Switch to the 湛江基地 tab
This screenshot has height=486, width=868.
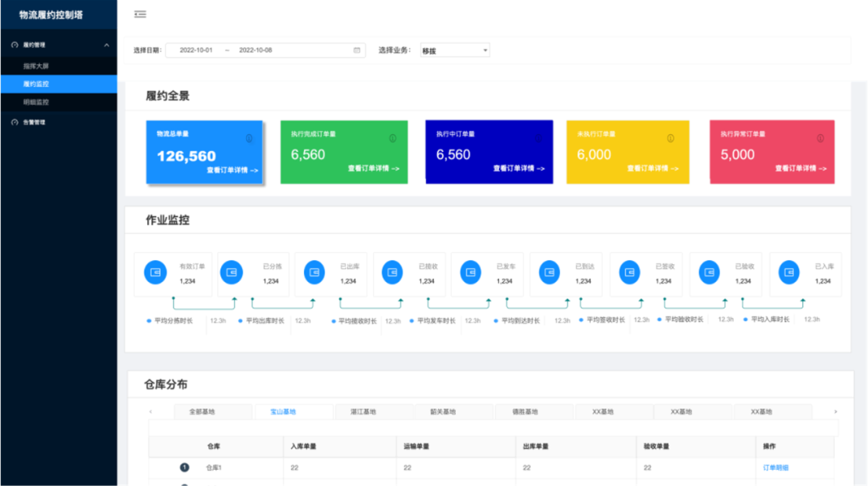click(x=363, y=412)
